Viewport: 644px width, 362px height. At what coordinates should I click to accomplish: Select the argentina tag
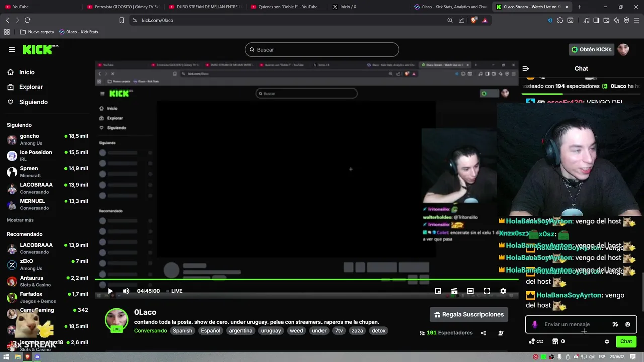point(240,331)
